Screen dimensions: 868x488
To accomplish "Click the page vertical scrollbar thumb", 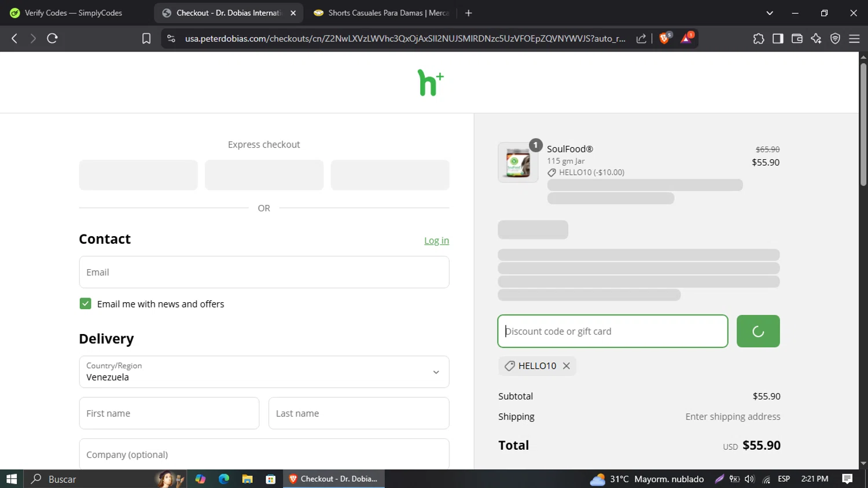I will click(x=863, y=124).
